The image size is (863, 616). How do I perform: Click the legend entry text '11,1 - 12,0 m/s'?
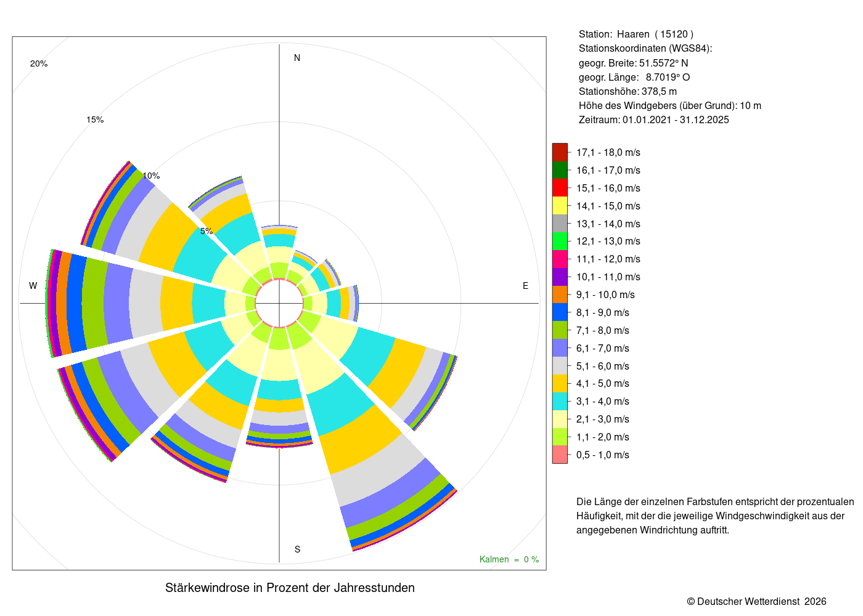click(x=608, y=259)
